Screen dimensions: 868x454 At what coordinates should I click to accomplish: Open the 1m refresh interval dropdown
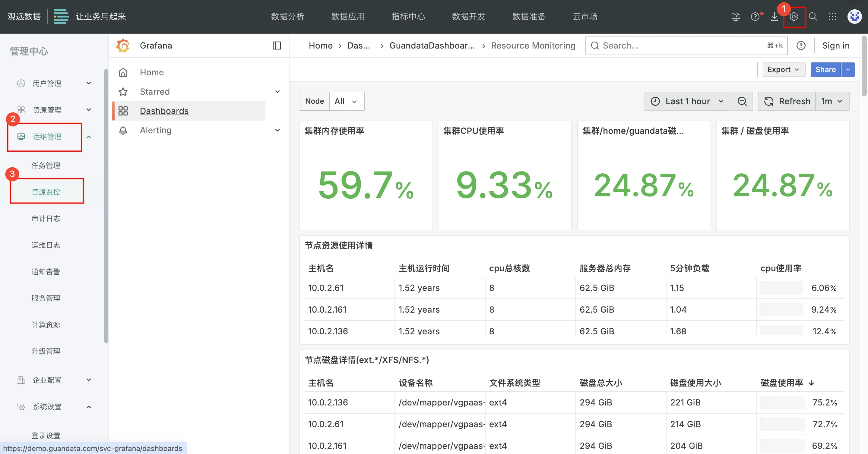pyautogui.click(x=832, y=101)
